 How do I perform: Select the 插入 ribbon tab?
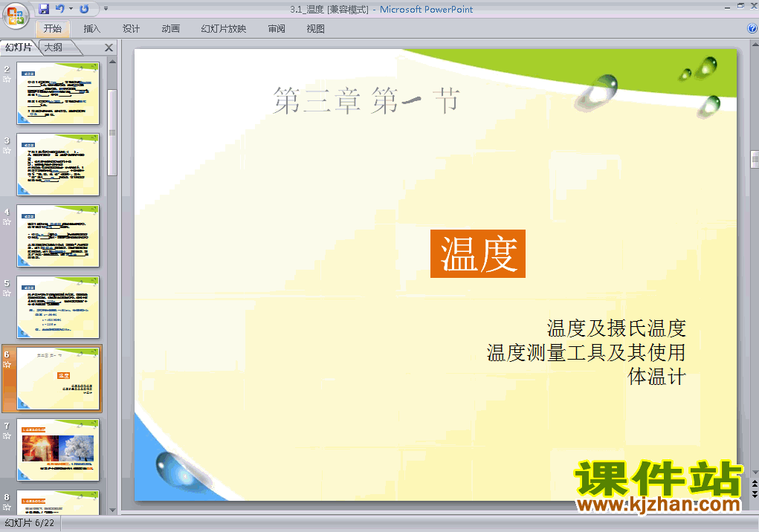[x=91, y=28]
